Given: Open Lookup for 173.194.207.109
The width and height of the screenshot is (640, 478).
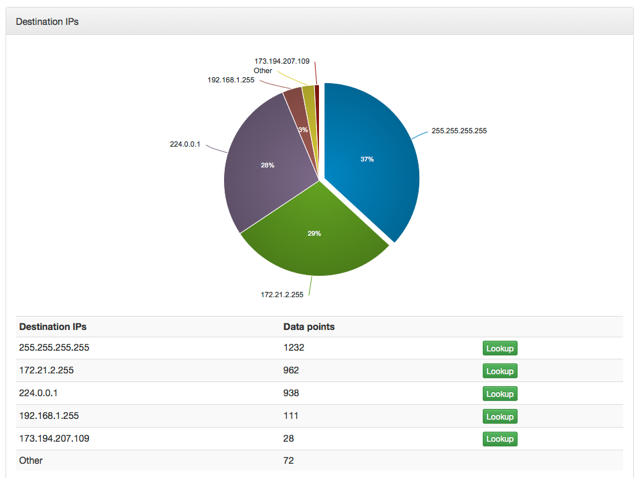Looking at the screenshot, I should point(499,439).
